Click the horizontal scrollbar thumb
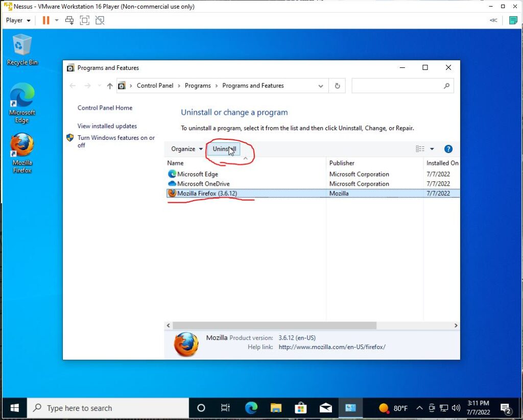This screenshot has height=420, width=523. tap(274, 325)
